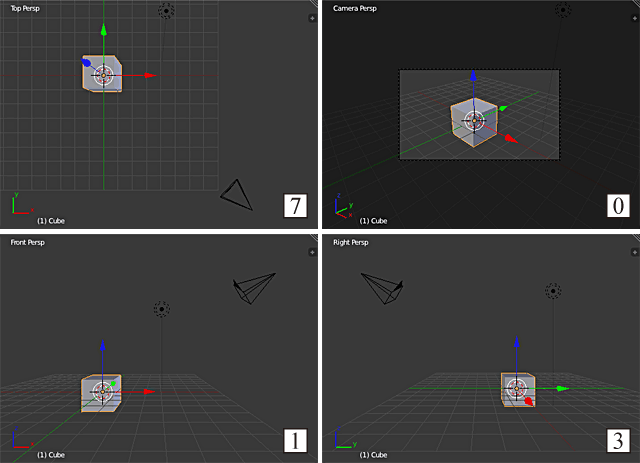
Task: Select the camera object in Front Persp view
Action: point(254,288)
